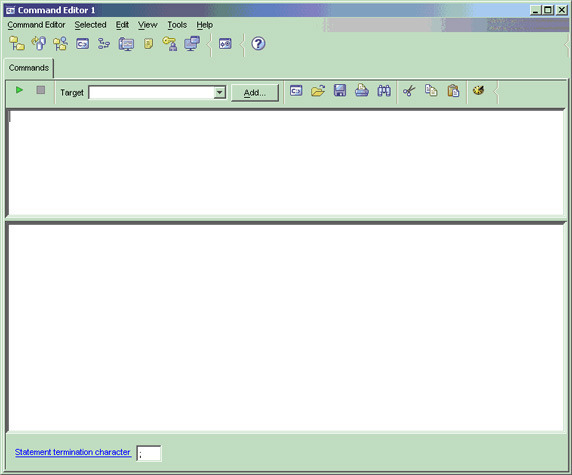The image size is (572, 475).
Task: Click the new command window icon beside Add
Action: tap(296, 90)
